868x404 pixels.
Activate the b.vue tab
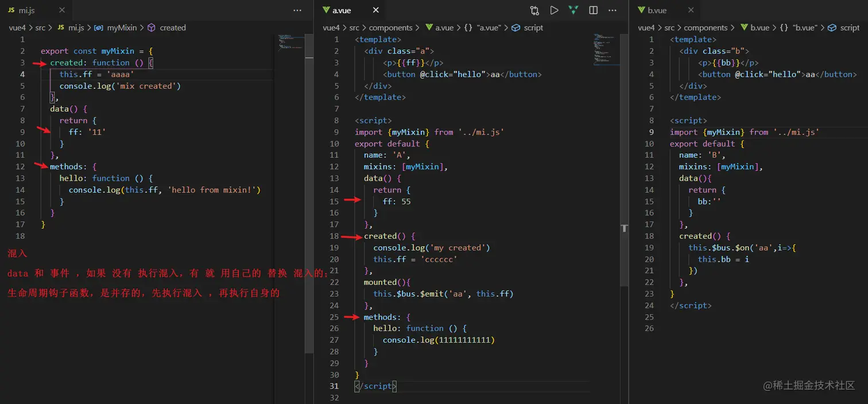point(657,10)
